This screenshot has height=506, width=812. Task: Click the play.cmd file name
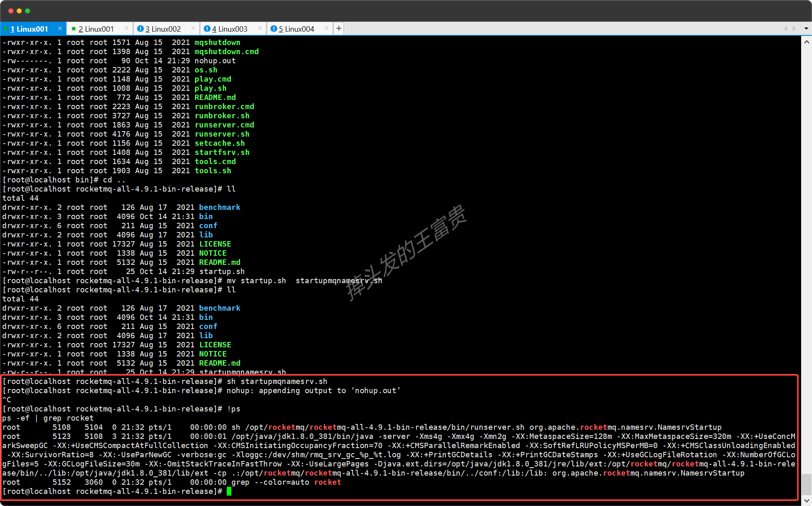(213, 79)
